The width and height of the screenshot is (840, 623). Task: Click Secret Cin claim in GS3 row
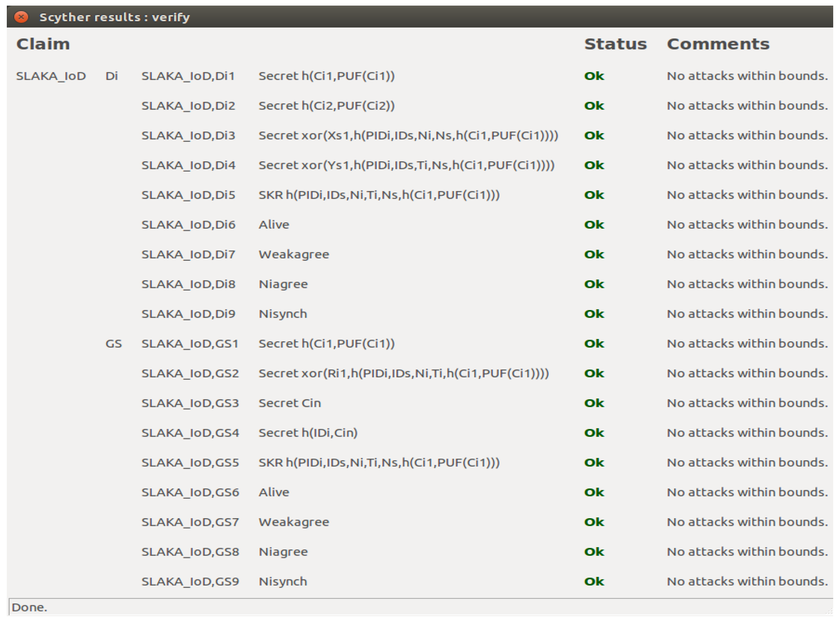pos(290,403)
